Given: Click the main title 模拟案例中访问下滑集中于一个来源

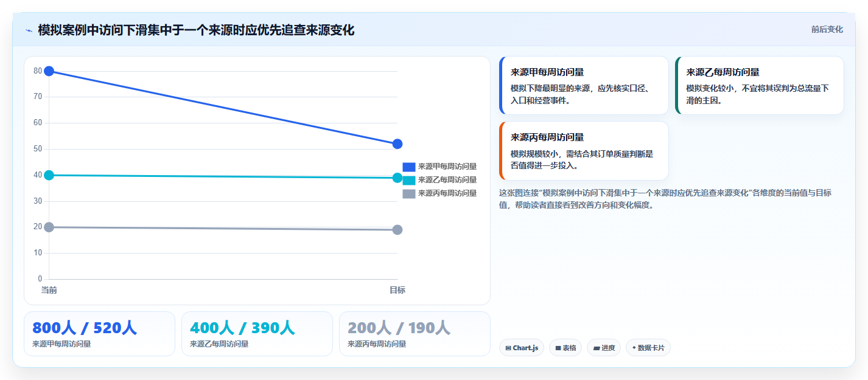Looking at the screenshot, I should coord(196,30).
